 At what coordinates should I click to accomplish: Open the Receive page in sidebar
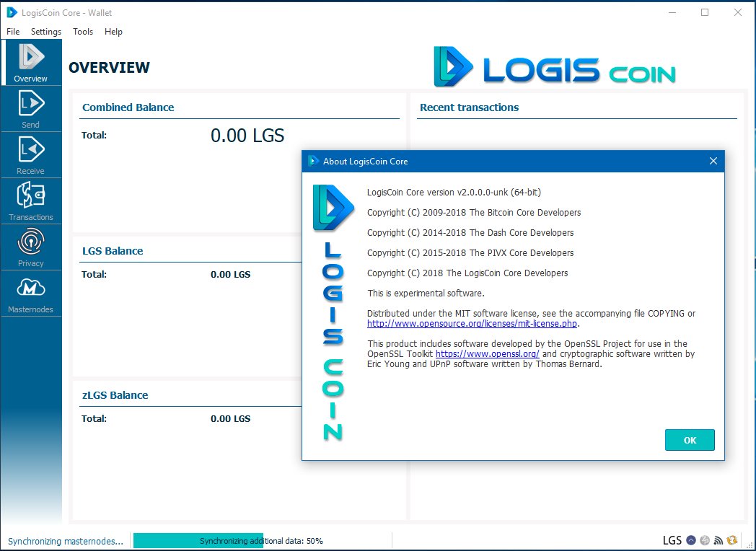(x=31, y=155)
